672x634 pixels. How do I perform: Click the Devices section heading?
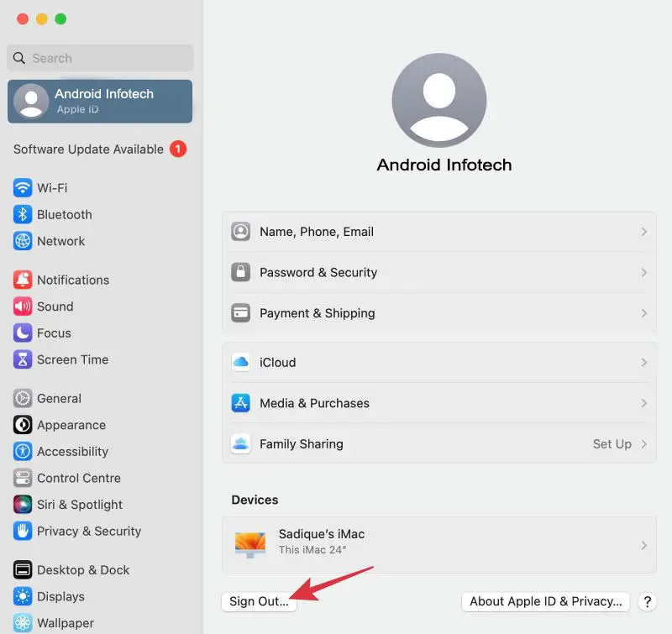pos(255,500)
